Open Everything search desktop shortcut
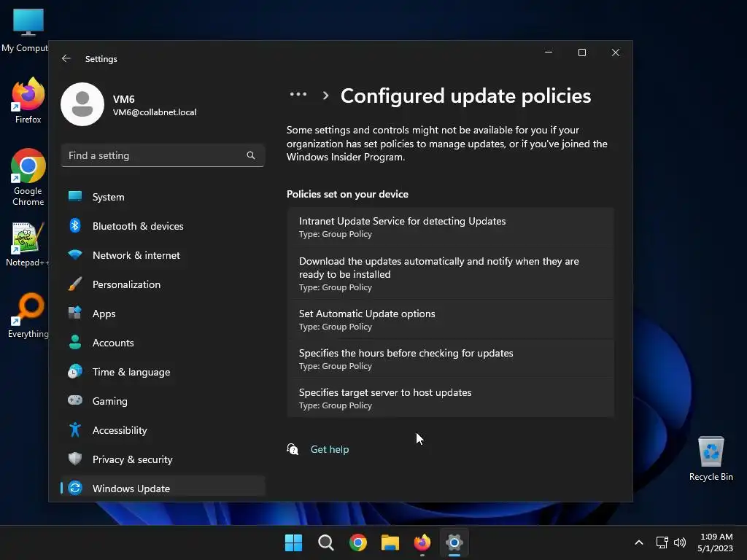Image resolution: width=747 pixels, height=560 pixels. (28, 316)
